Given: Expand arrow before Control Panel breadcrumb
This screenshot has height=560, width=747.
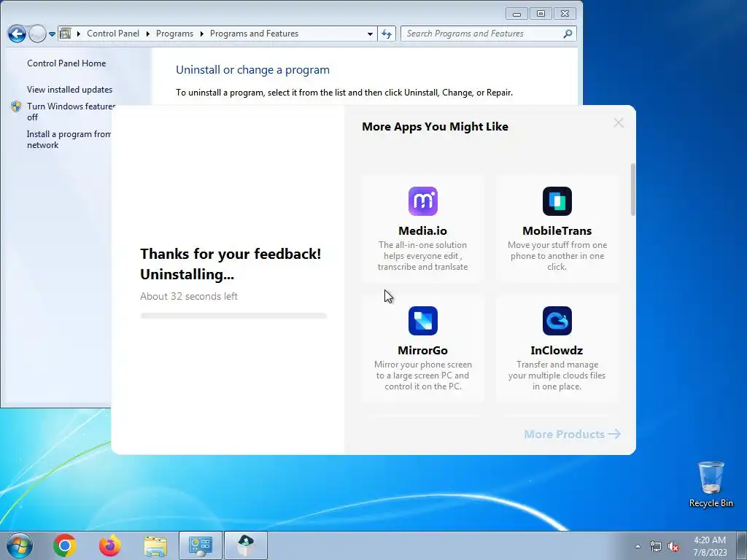Looking at the screenshot, I should pos(79,34).
